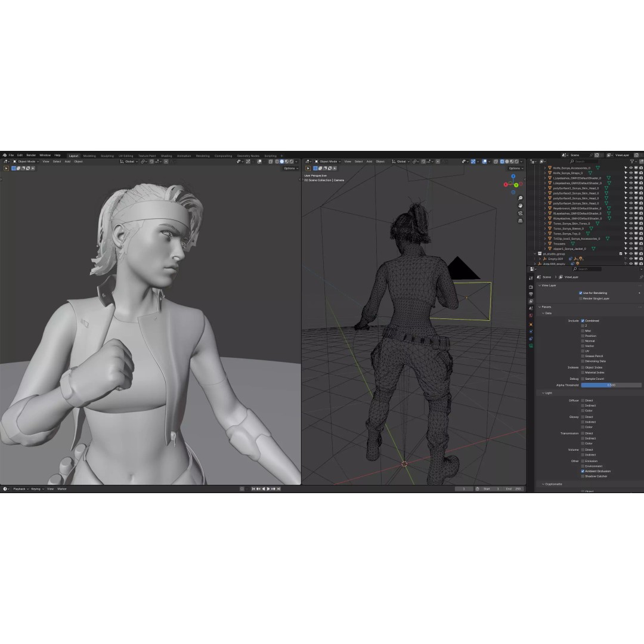This screenshot has height=644, width=644.
Task: Jump to start frame in timeline
Action: pyautogui.click(x=253, y=489)
